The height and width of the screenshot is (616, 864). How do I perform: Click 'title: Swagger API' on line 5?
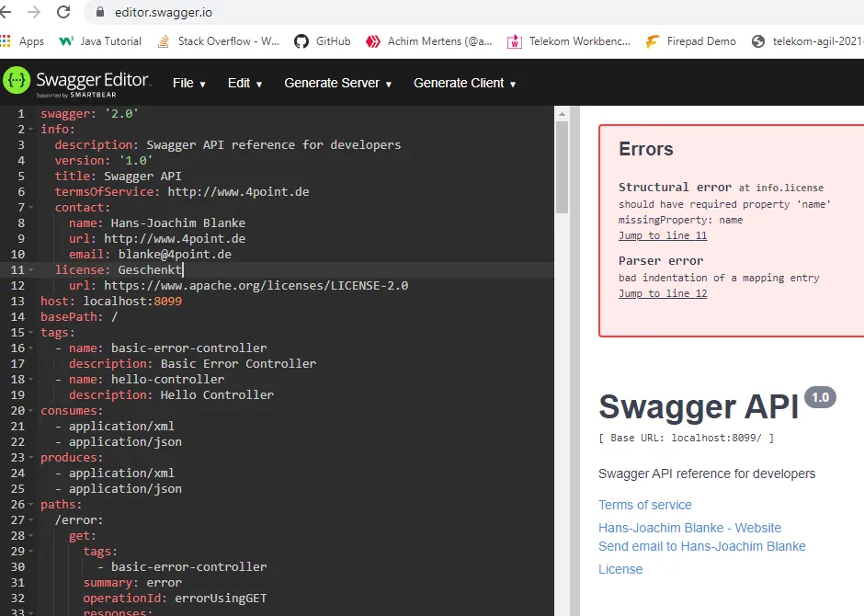118,177
